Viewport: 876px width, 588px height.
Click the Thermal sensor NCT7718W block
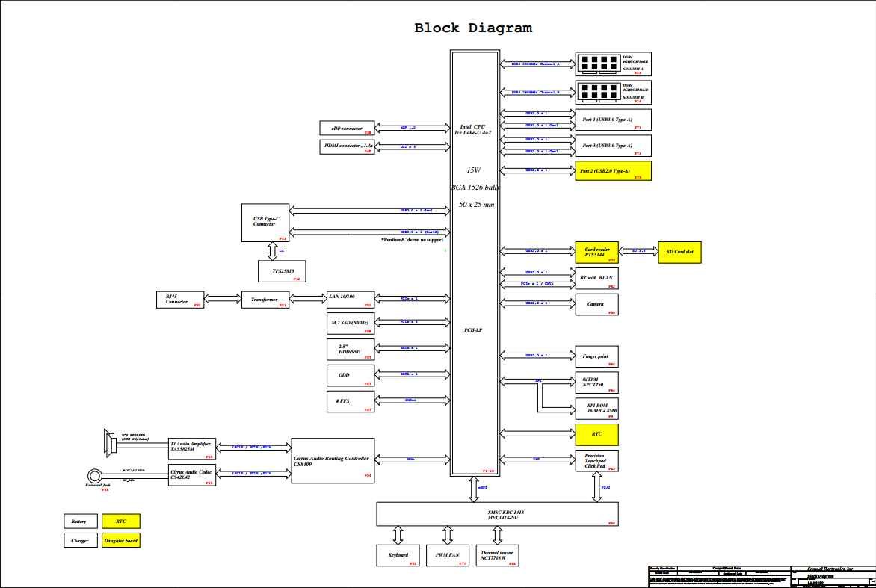tap(497, 556)
